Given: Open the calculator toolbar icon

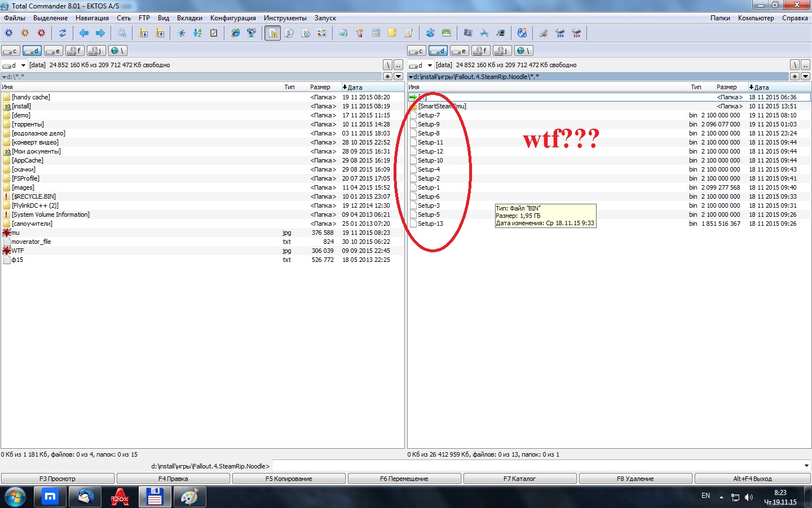Looking at the screenshot, I should point(376,33).
